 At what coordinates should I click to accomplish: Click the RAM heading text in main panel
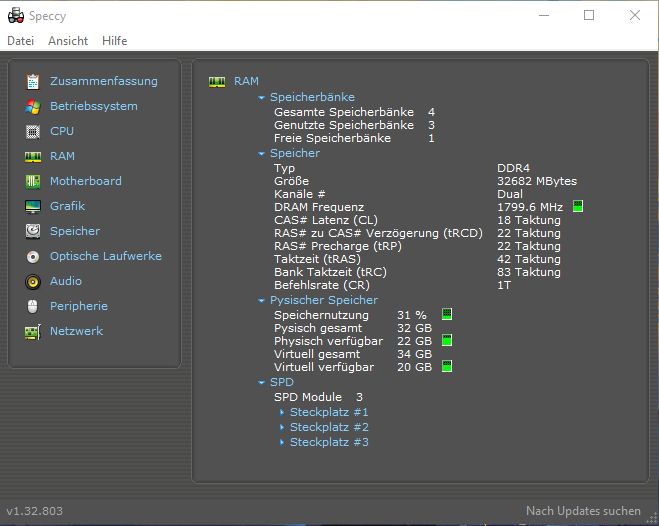(x=246, y=81)
